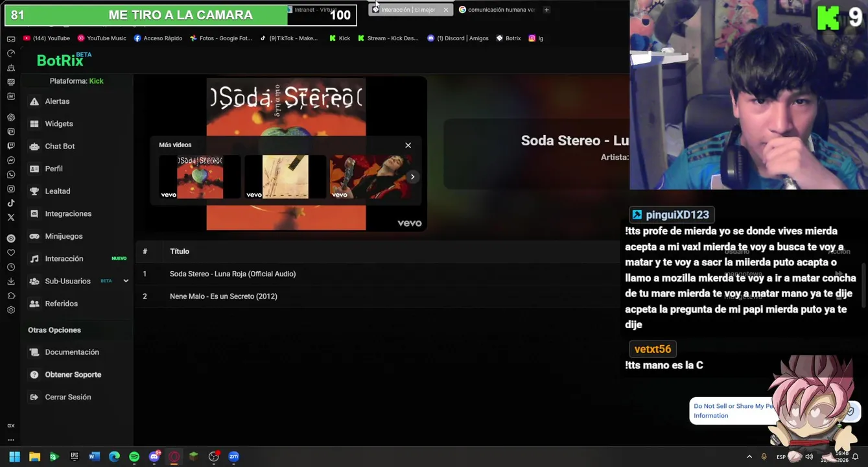Open Chat Bot robot icon
The width and height of the screenshot is (868, 467).
point(34,147)
